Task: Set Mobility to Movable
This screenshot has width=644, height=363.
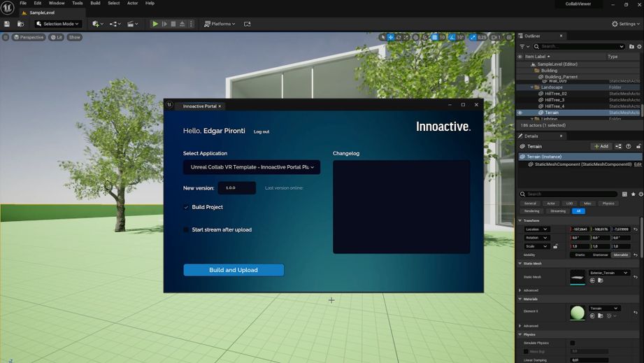Action: 621,255
